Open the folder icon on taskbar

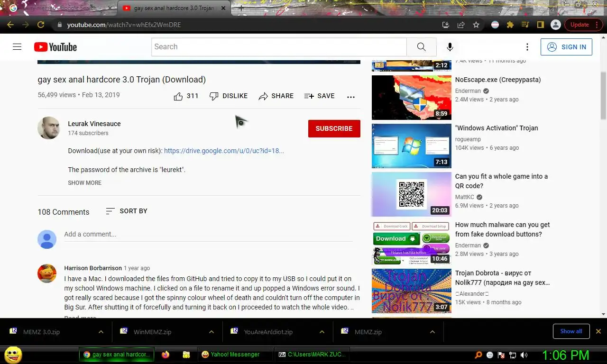pyautogui.click(x=186, y=355)
